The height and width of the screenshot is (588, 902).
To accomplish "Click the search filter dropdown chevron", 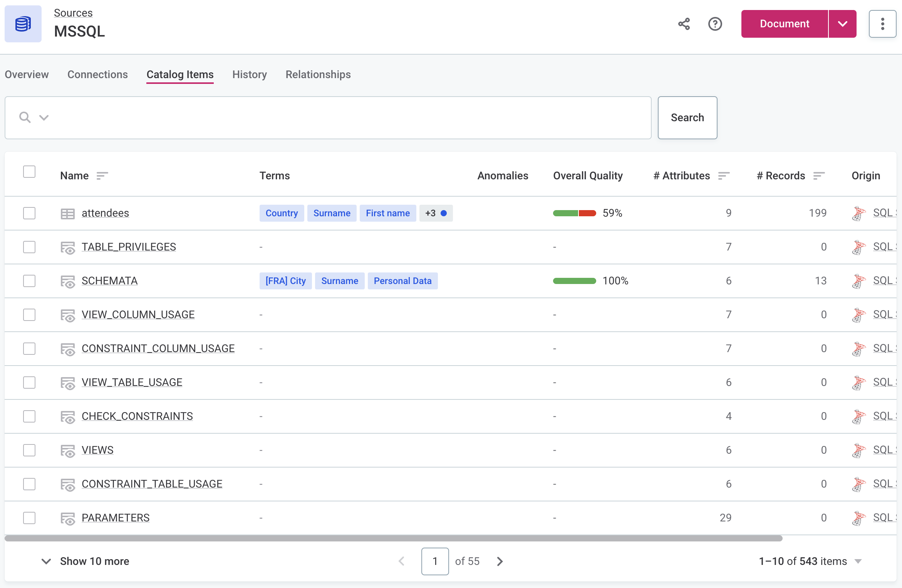I will coord(44,117).
